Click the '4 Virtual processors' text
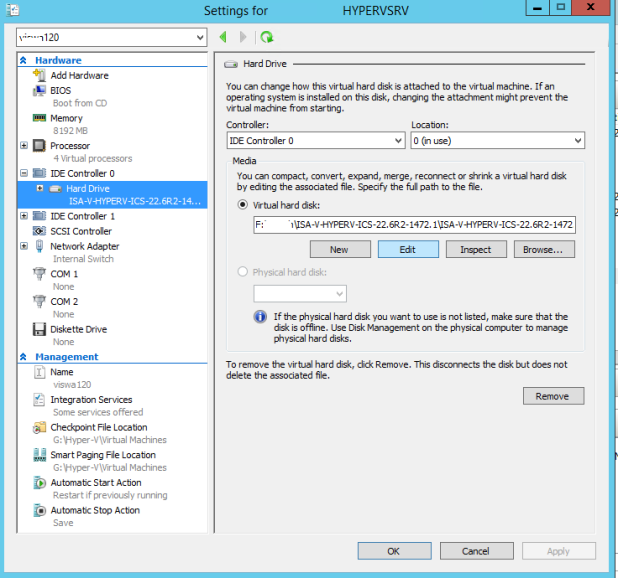Screen dimensions: 618x578 point(93,158)
